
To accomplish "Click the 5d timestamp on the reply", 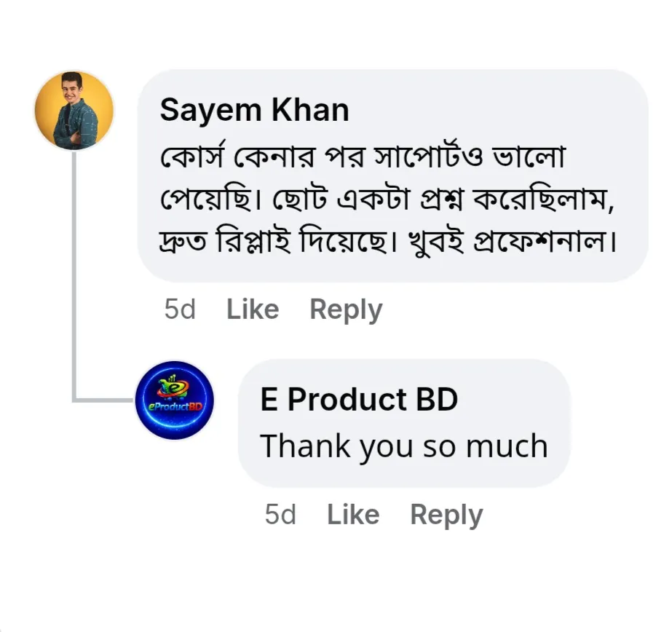I will coord(282,514).
